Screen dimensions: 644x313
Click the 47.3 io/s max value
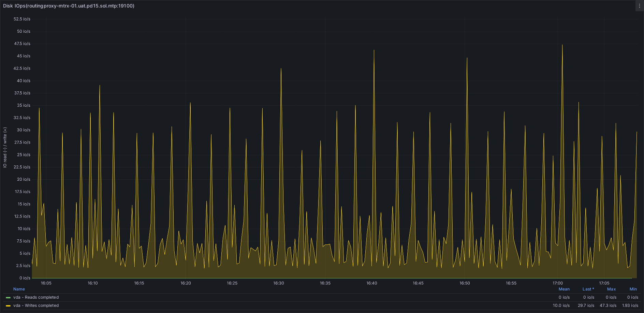tap(608, 306)
